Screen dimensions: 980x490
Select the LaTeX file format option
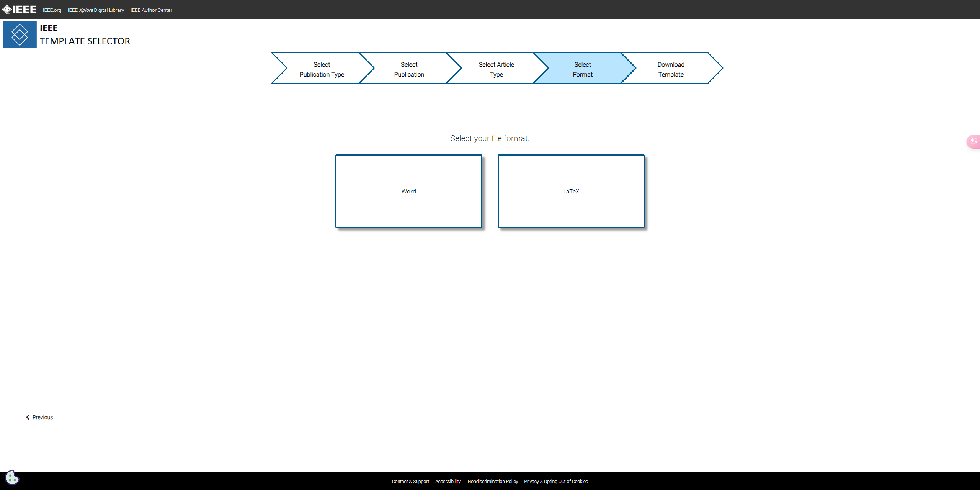pyautogui.click(x=570, y=191)
